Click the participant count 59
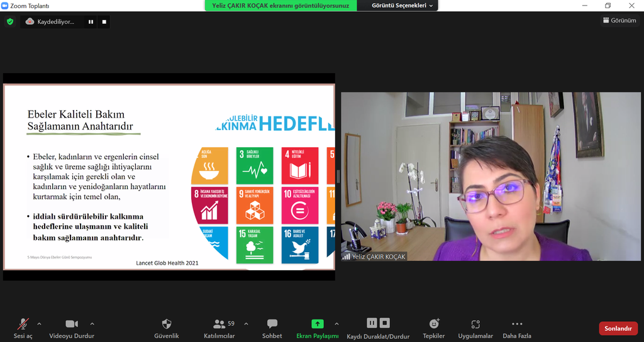The width and height of the screenshot is (644, 342). tap(231, 324)
